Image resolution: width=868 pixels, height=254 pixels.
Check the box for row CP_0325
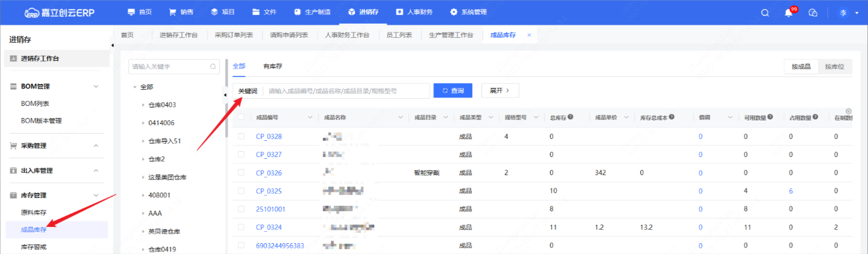click(x=241, y=191)
